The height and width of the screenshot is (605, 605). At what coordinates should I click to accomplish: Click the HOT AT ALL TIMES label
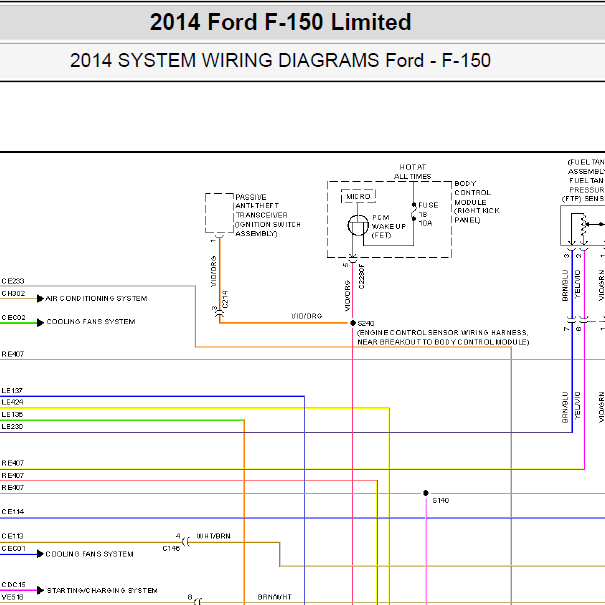(412, 172)
